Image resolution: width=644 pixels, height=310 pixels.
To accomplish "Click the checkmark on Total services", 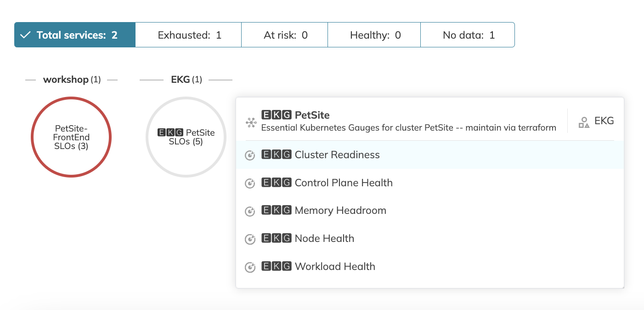I will 26,35.
